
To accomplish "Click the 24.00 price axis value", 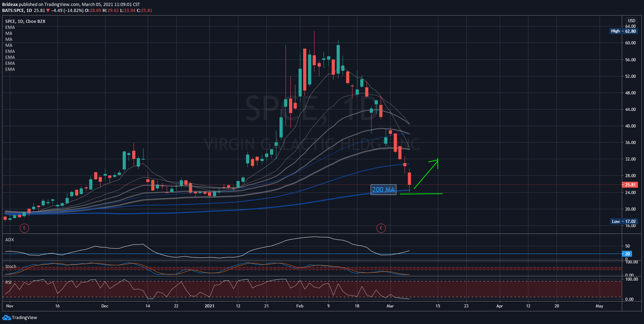I will 631,193.
